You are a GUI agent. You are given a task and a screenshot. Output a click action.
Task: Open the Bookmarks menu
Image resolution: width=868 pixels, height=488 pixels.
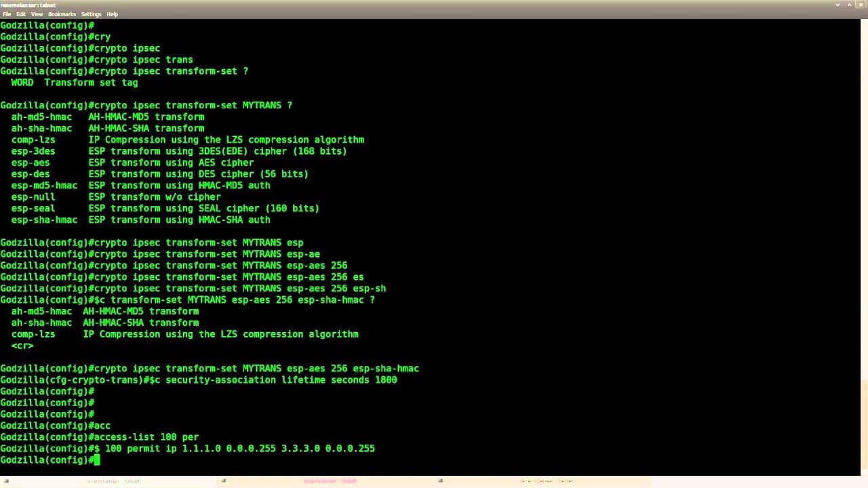(x=62, y=14)
